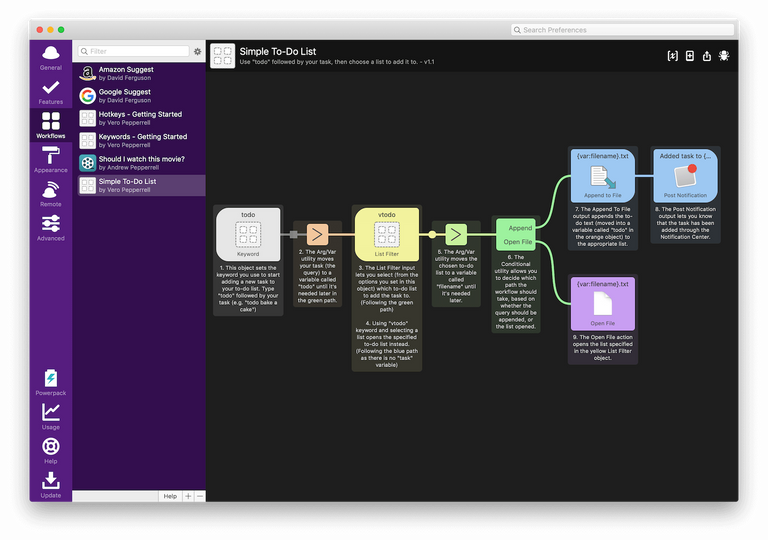Open the Advanced settings section
This screenshot has height=540, width=768.
click(x=51, y=227)
